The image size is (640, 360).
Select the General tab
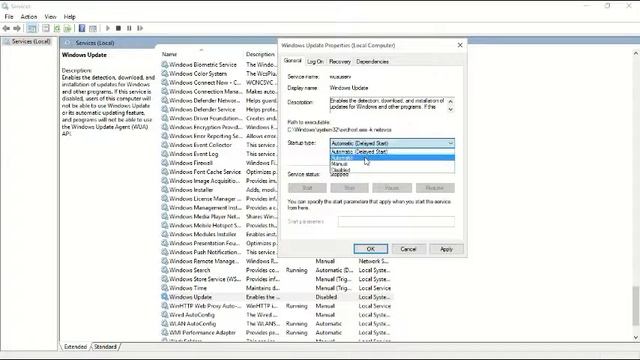click(292, 61)
